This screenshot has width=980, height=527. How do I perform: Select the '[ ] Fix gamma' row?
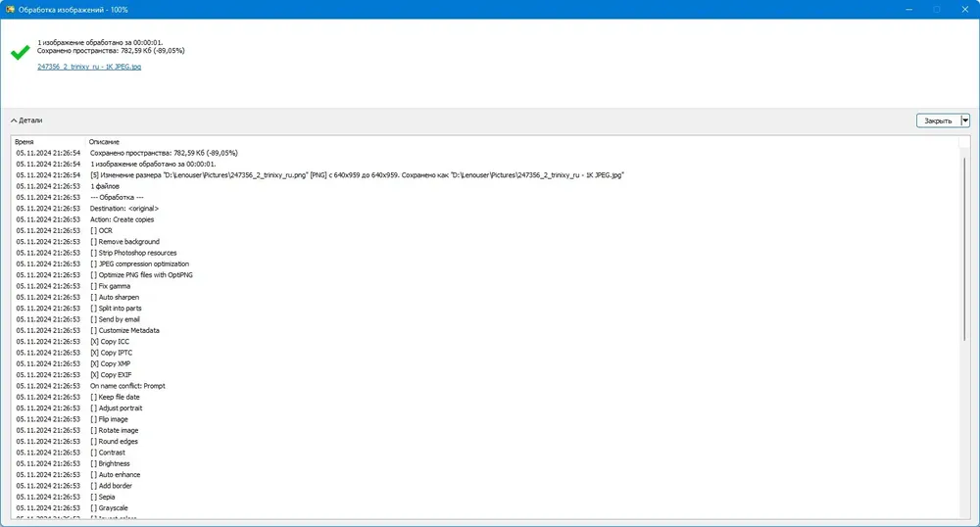485,286
